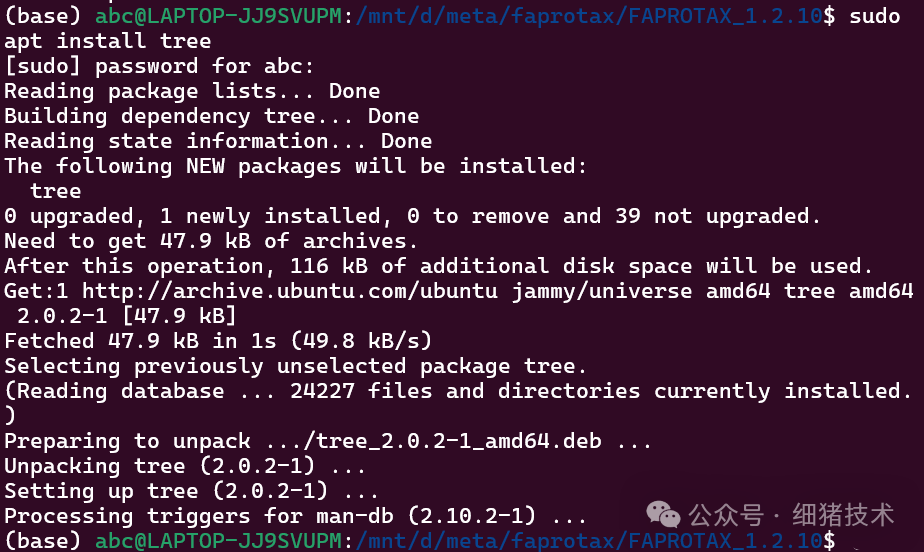Image resolution: width=924 pixels, height=552 pixels.
Task: Click "Processing triggers for man-db" line
Action: pos(295,516)
